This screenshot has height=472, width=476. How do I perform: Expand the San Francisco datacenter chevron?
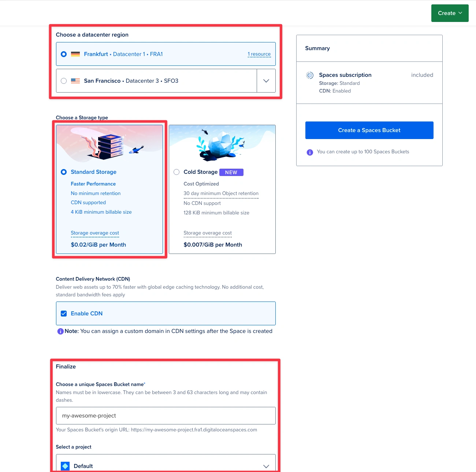266,81
